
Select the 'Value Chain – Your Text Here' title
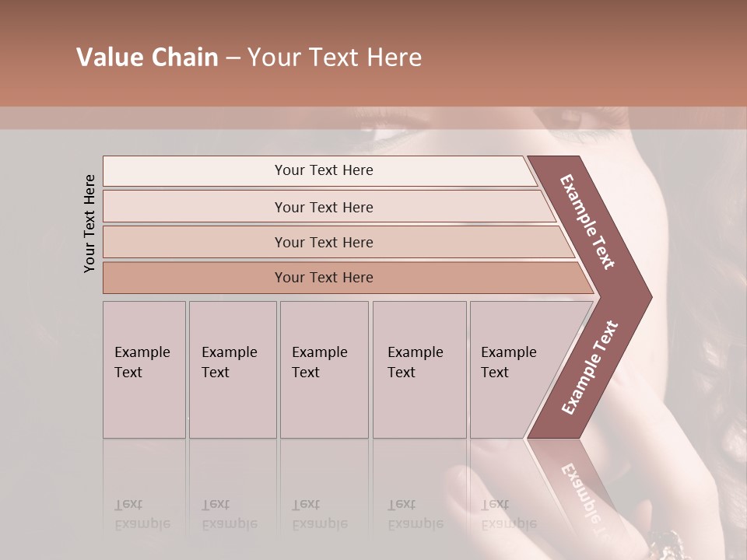(249, 57)
